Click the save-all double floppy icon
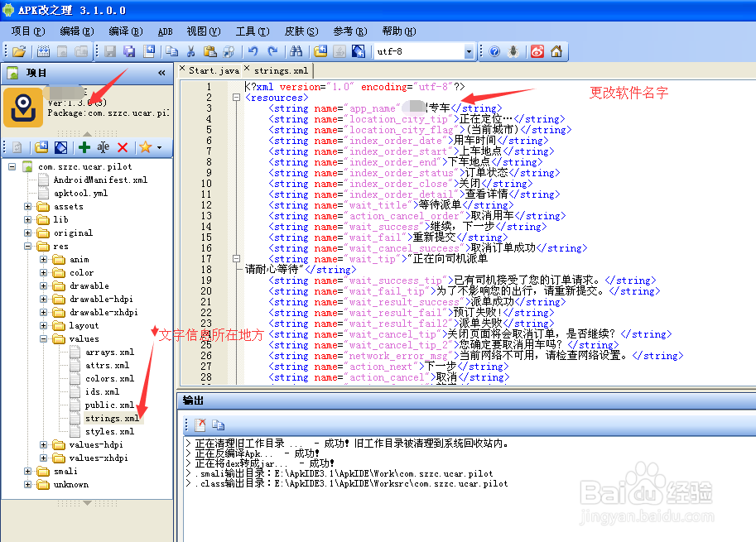This screenshot has width=756, height=542. pyautogui.click(x=129, y=51)
